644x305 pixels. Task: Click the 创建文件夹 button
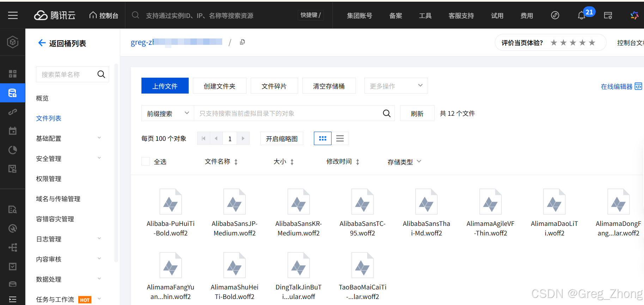click(220, 86)
